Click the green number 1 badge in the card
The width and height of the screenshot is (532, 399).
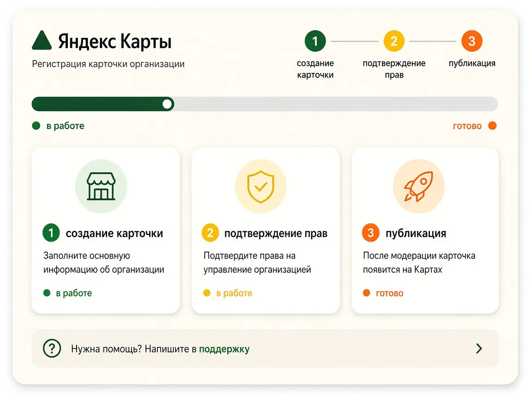pos(51,233)
